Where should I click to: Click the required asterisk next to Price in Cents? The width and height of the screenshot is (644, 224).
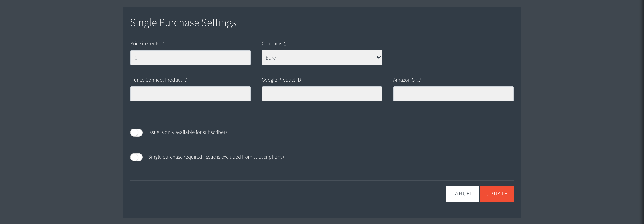[x=163, y=44]
